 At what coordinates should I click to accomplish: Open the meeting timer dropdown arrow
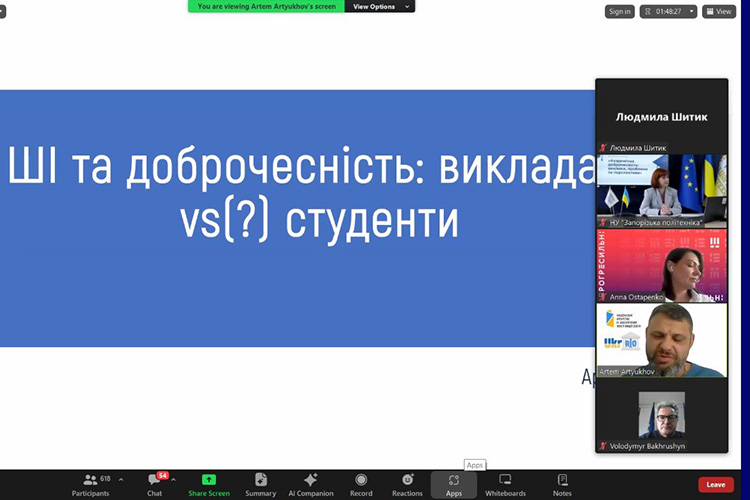[691, 12]
